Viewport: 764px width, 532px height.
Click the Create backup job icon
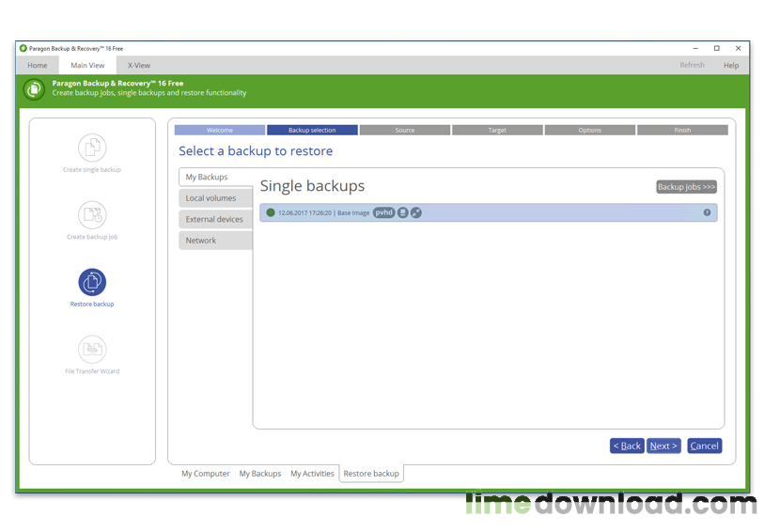click(x=92, y=215)
